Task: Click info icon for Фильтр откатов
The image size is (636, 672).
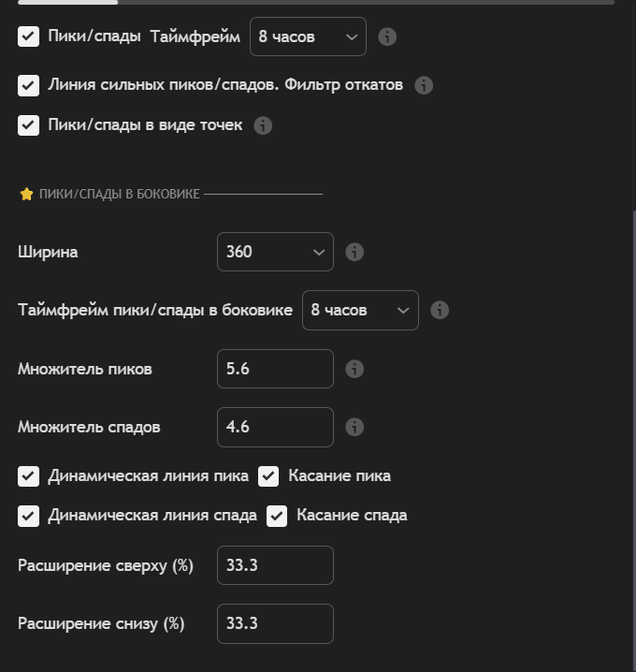Action: click(424, 85)
